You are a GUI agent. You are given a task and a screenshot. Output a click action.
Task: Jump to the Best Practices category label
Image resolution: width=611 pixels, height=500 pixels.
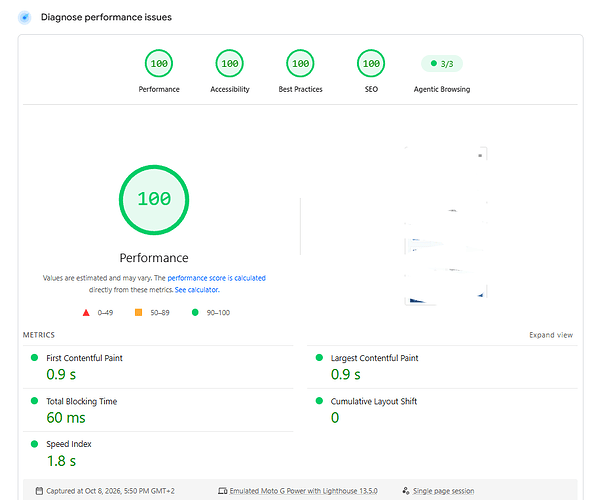click(x=300, y=89)
